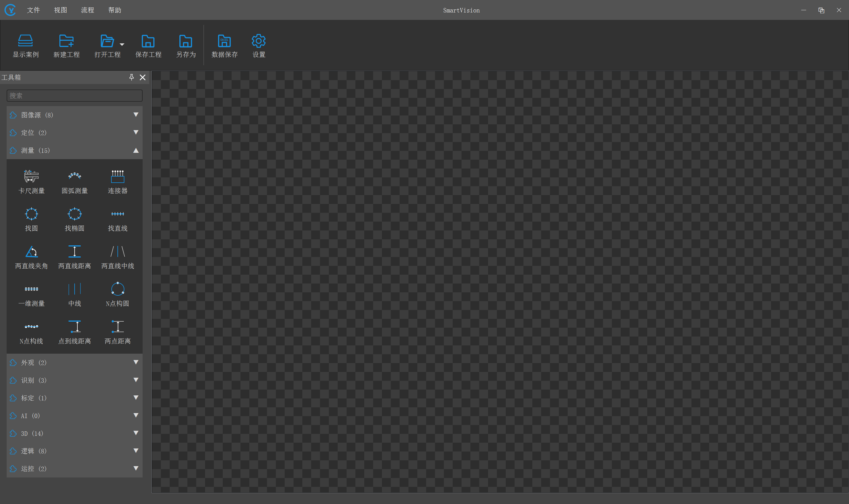Open the 设置 settings gear
The height and width of the screenshot is (504, 849).
(x=258, y=41)
